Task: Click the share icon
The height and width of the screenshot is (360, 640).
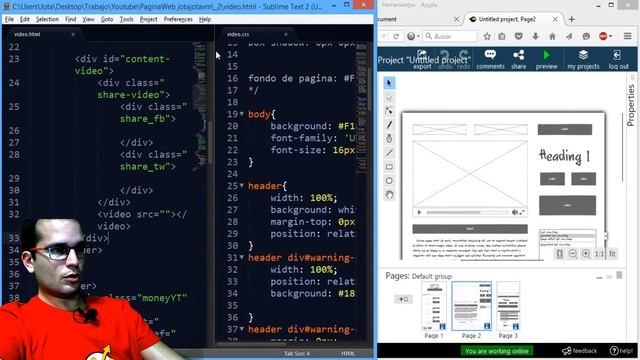Action: 518,59
